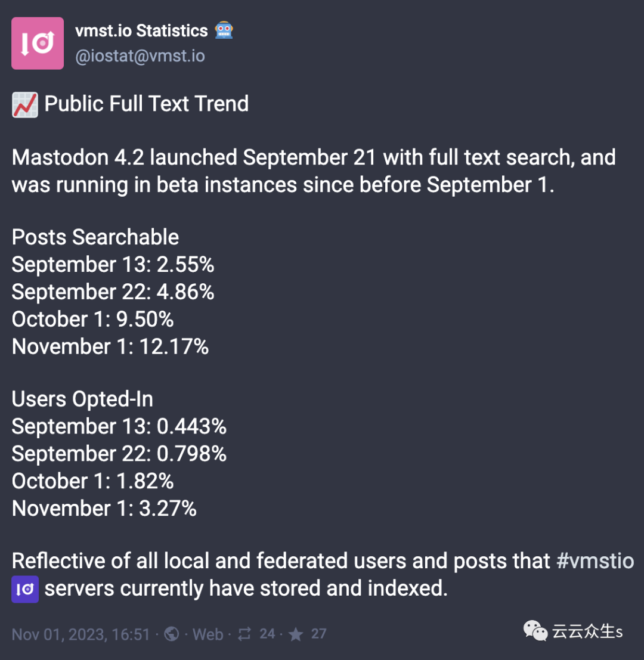
Task: View the 27 favorites count
Action: (x=319, y=634)
